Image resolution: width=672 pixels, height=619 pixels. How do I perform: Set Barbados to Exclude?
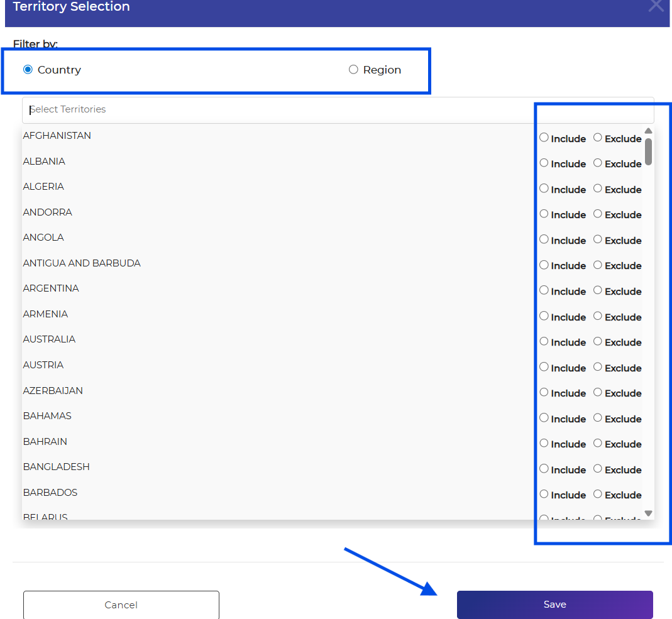tap(598, 494)
